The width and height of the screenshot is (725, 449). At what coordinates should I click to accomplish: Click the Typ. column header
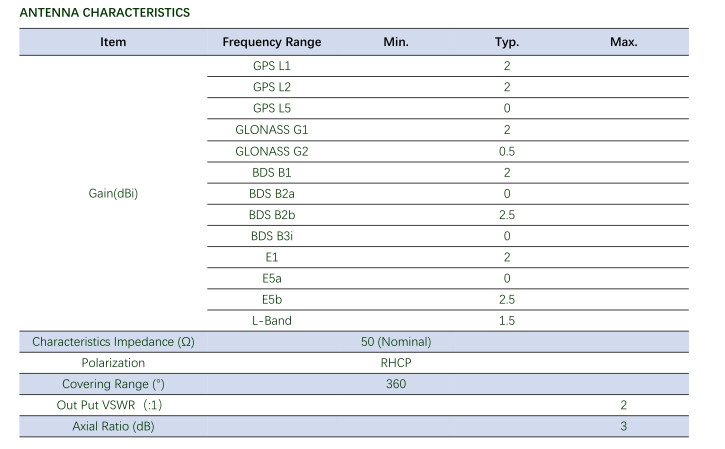[x=507, y=43]
